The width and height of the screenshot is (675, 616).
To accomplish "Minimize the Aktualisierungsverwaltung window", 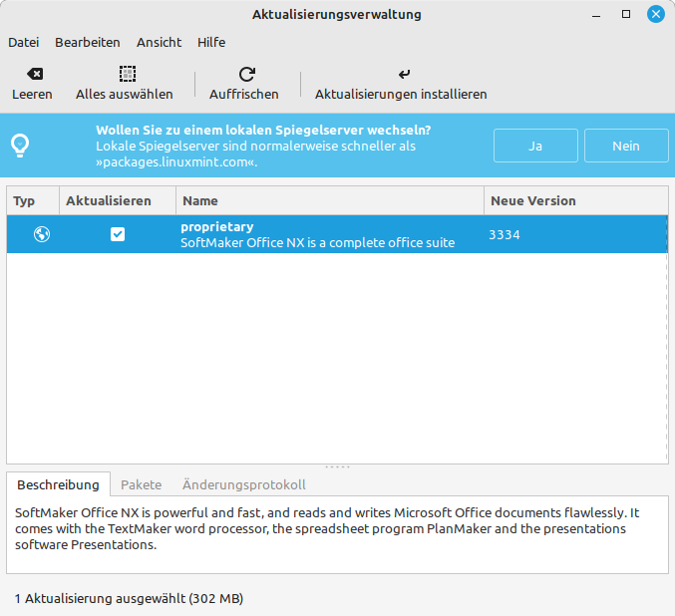I will (x=596, y=15).
